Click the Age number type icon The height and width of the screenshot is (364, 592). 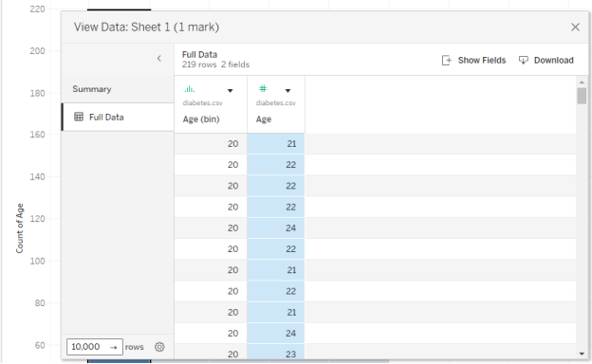[x=263, y=89]
